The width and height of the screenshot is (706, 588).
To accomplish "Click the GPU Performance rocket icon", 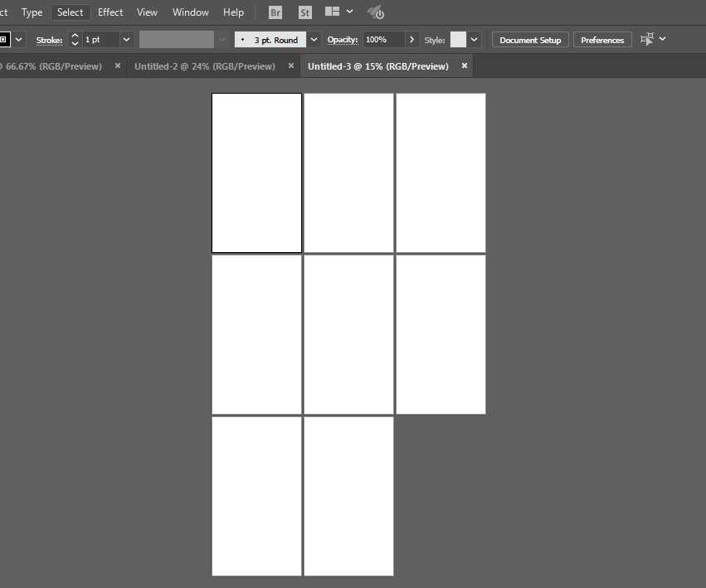I will tap(375, 12).
